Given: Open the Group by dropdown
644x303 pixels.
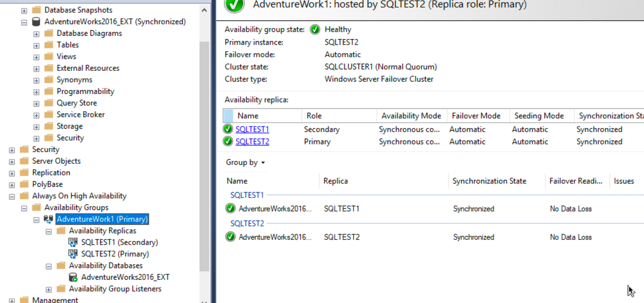Looking at the screenshot, I should click(246, 162).
